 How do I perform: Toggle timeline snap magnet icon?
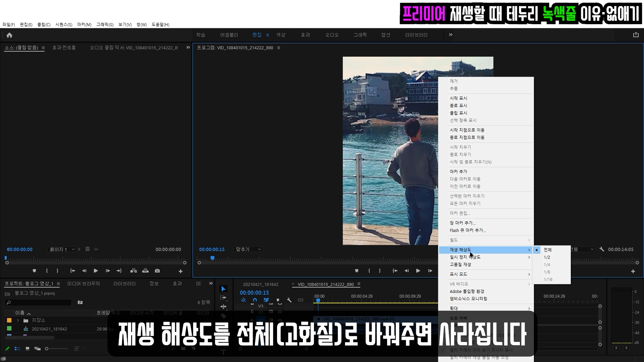(255, 300)
